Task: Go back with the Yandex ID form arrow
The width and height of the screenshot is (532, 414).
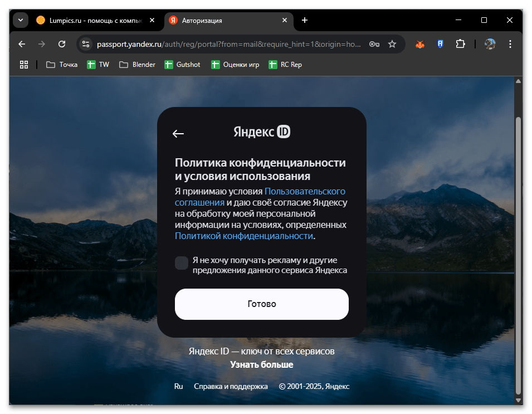Action: [178, 134]
